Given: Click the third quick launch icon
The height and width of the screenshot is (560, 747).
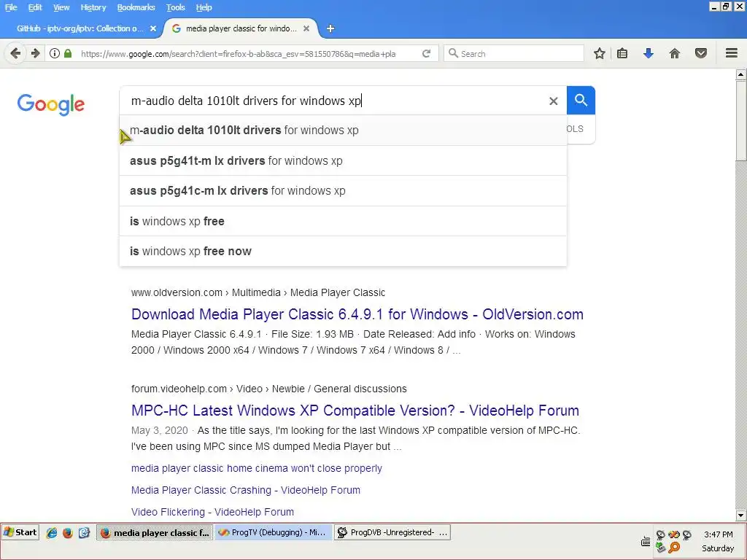Looking at the screenshot, I should (x=85, y=532).
